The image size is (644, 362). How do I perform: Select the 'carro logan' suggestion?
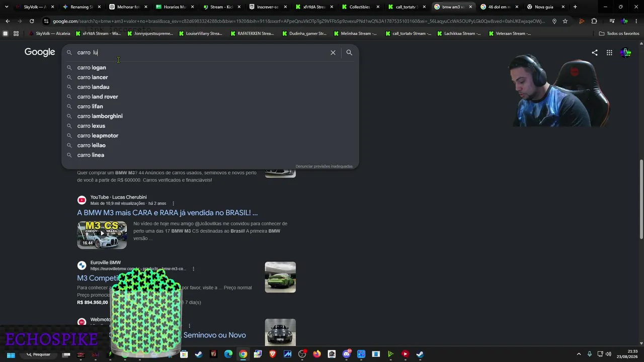click(210, 67)
